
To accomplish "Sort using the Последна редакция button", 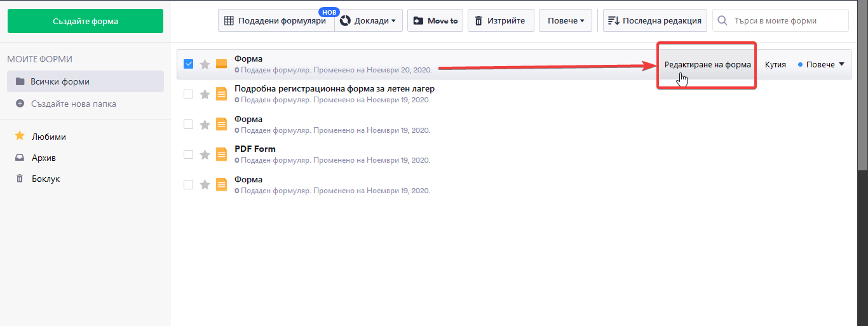I will click(x=655, y=20).
